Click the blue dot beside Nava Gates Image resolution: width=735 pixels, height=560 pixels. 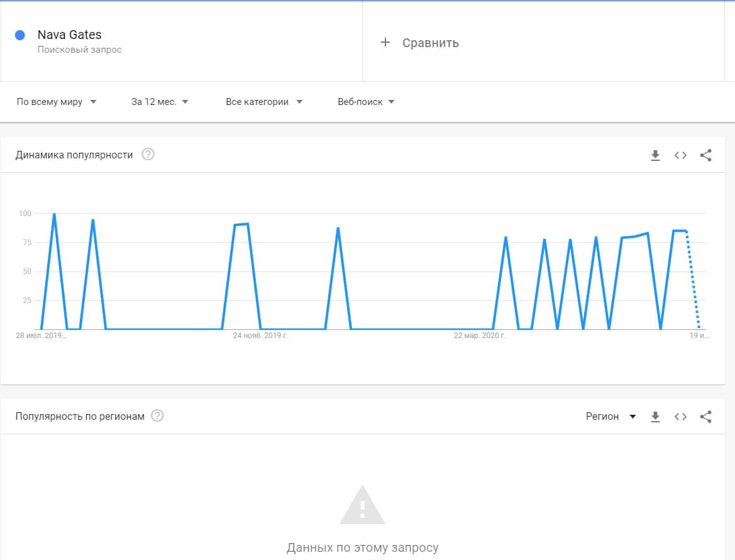pyautogui.click(x=20, y=35)
